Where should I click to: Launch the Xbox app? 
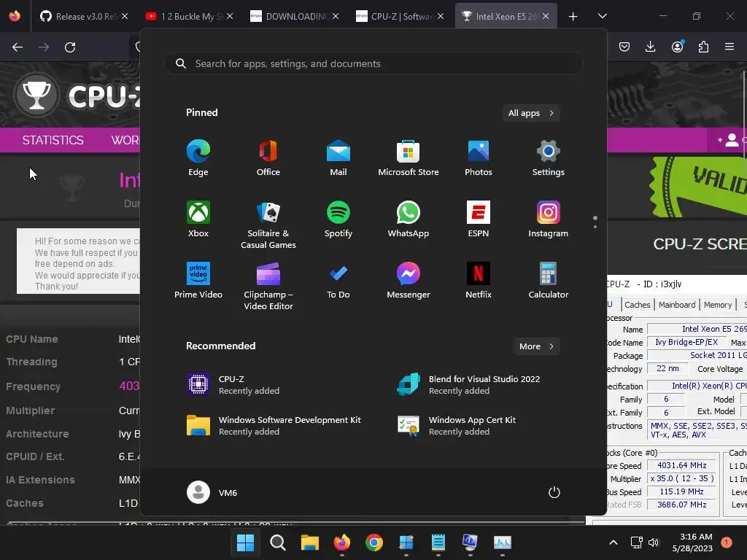[x=198, y=219]
